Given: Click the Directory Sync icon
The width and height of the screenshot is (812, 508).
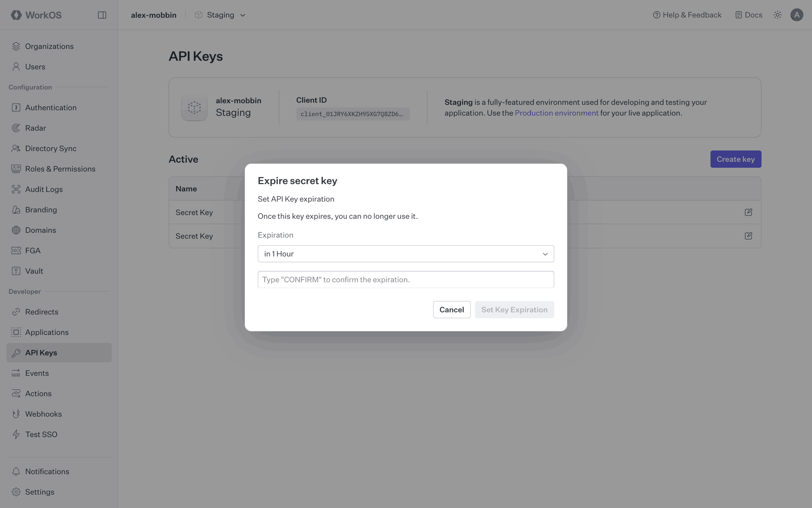Looking at the screenshot, I should pyautogui.click(x=16, y=148).
